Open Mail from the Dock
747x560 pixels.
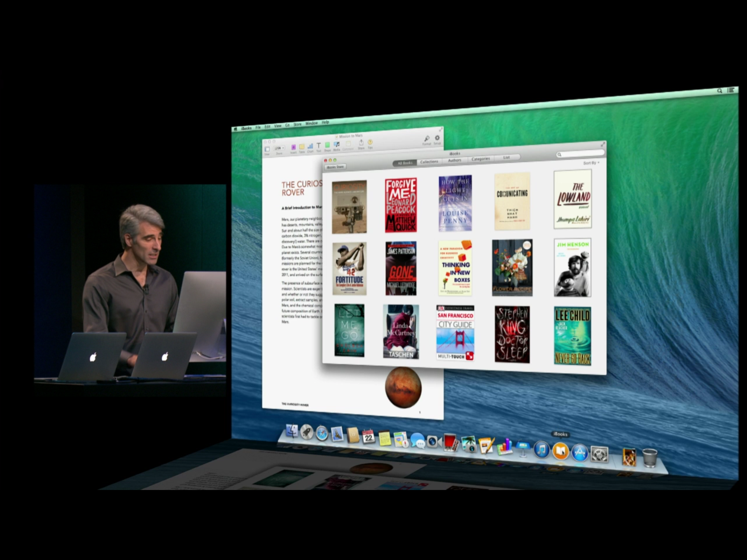tap(337, 435)
